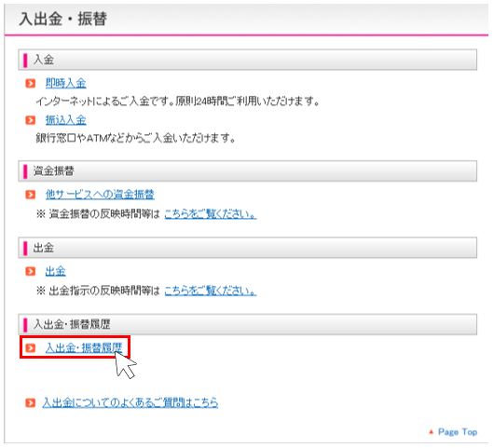Open the 出金 withdrawal link
This screenshot has height=448, width=494.
(55, 271)
